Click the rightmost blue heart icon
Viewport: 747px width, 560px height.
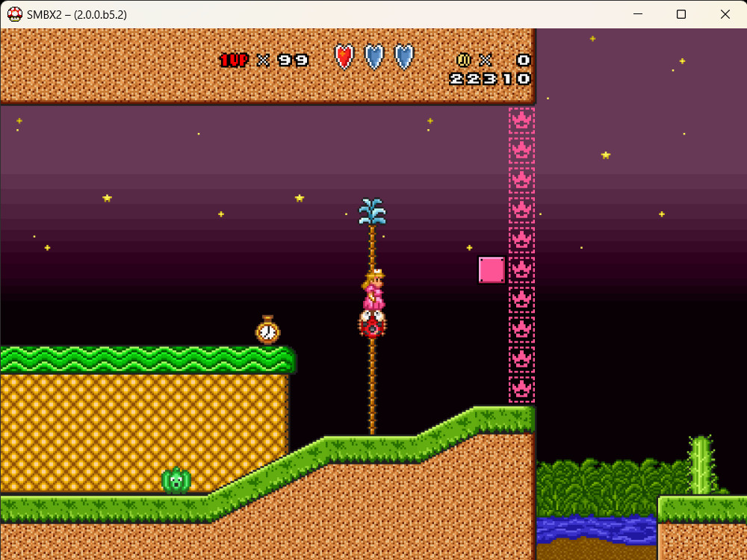pos(402,57)
